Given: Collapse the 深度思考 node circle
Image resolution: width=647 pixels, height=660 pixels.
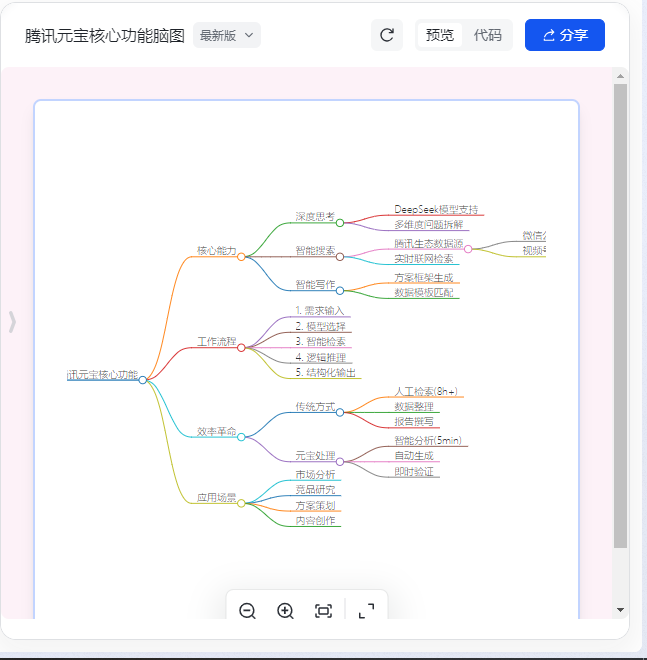Looking at the screenshot, I should 340,223.
